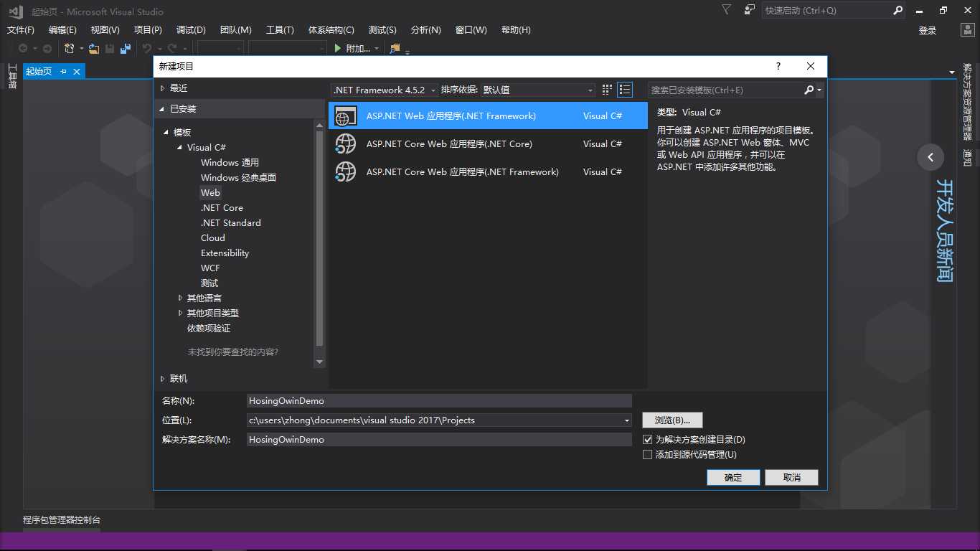Viewport: 980px width, 551px height.
Task: Click the undo arrow icon
Action: click(x=146, y=49)
